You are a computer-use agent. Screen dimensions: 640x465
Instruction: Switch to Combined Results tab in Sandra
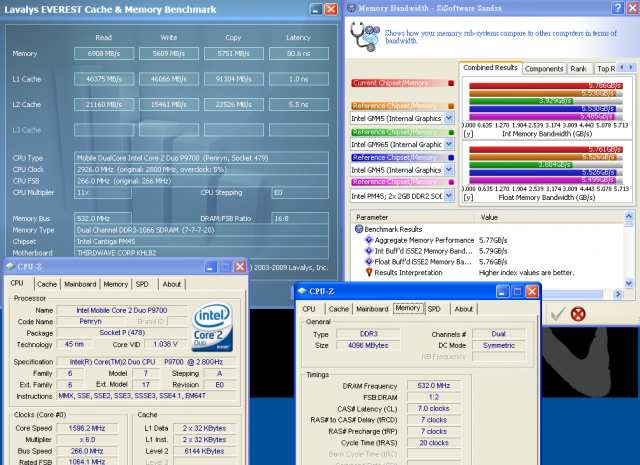(490, 68)
